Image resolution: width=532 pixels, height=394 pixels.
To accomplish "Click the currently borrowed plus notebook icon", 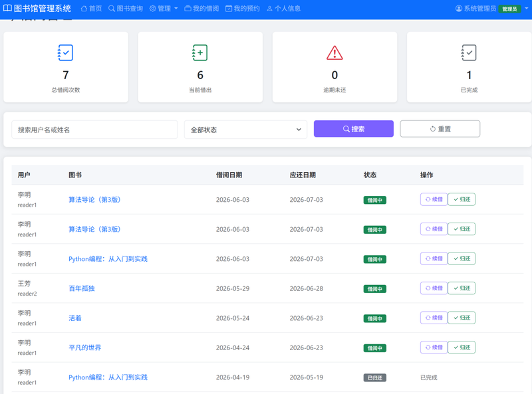I will coord(200,52).
